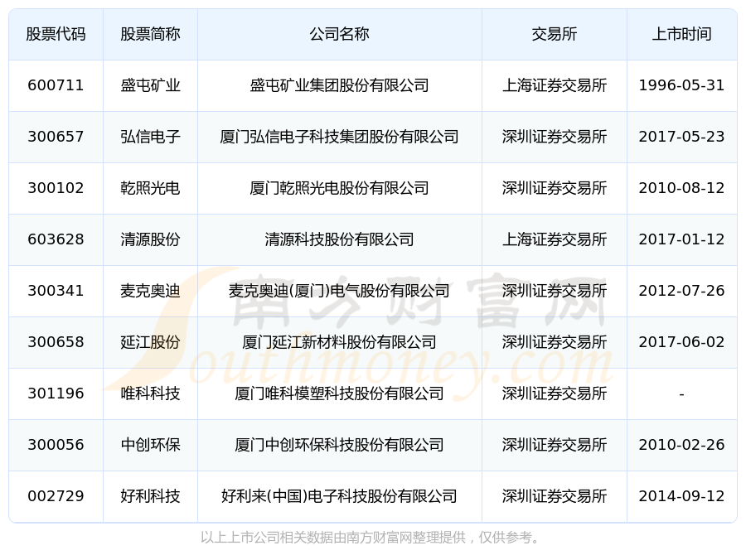Image resolution: width=746 pixels, height=560 pixels.
Task: Click listing date 2014-09-12
Action: click(x=682, y=496)
